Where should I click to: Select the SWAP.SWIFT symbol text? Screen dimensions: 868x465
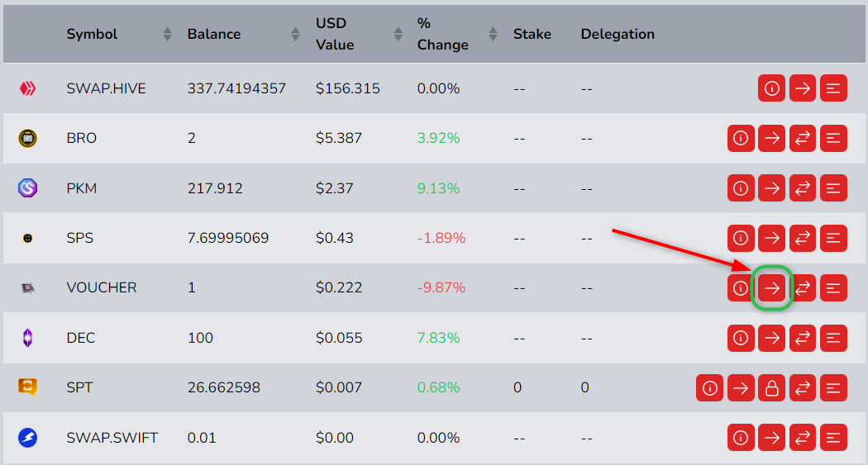point(112,438)
